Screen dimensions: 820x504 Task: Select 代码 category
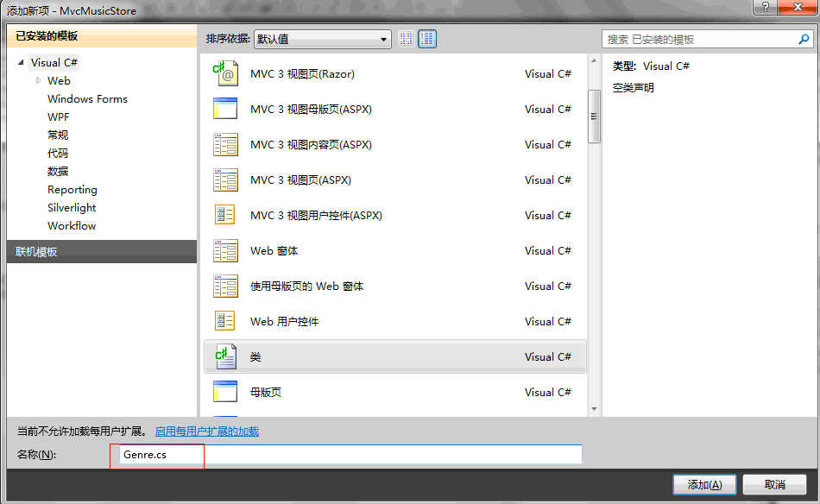[x=58, y=154]
